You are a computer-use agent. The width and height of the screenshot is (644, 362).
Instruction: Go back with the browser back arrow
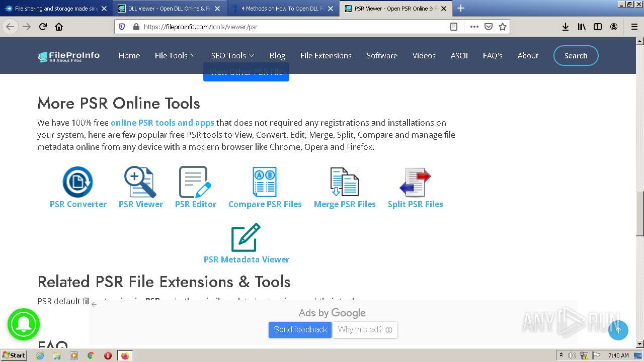point(10,27)
